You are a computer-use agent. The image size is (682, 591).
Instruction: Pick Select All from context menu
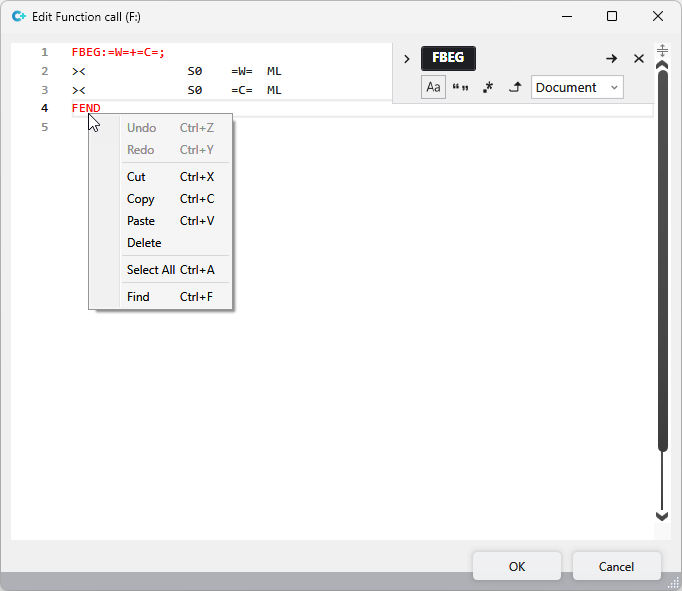(x=151, y=270)
